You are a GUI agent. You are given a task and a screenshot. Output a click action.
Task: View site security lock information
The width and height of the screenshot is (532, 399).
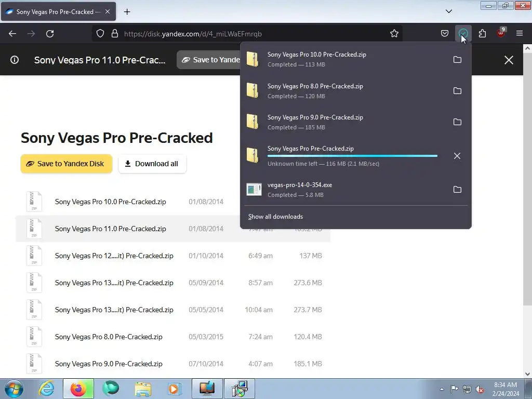115,34
